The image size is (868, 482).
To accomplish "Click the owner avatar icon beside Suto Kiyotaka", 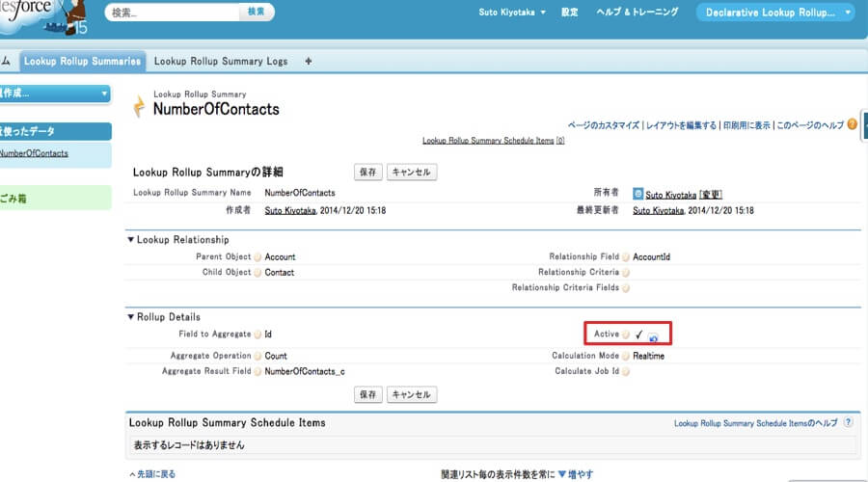I will pyautogui.click(x=637, y=193).
